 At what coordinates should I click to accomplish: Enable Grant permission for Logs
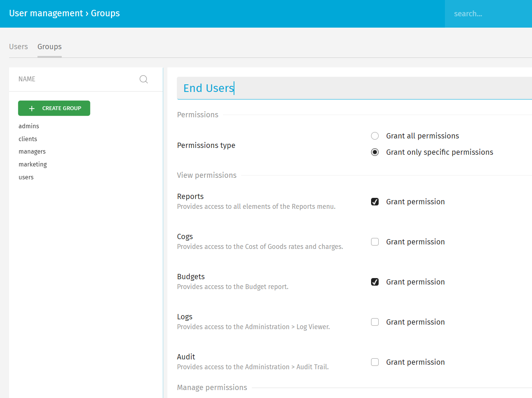pos(375,322)
